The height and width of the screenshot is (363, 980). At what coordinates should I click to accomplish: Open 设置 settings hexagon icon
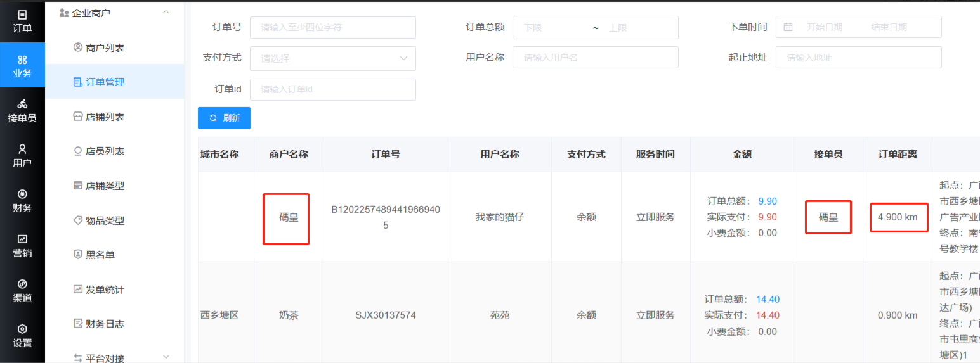(22, 329)
